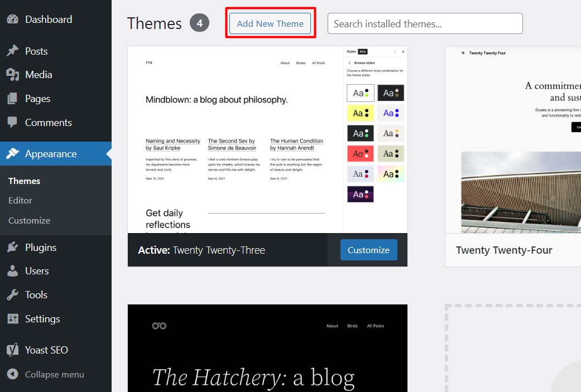Click the Pages document icon
The width and height of the screenshot is (581, 392).
pyautogui.click(x=13, y=99)
